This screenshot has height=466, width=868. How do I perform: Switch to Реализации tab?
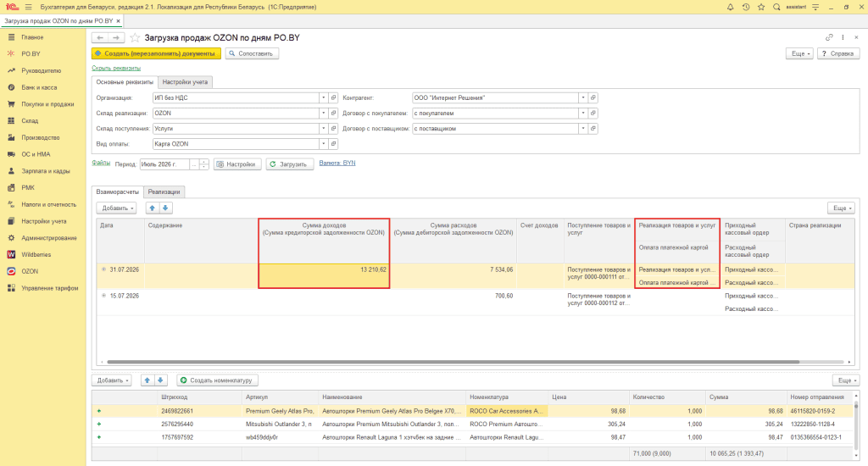164,191
